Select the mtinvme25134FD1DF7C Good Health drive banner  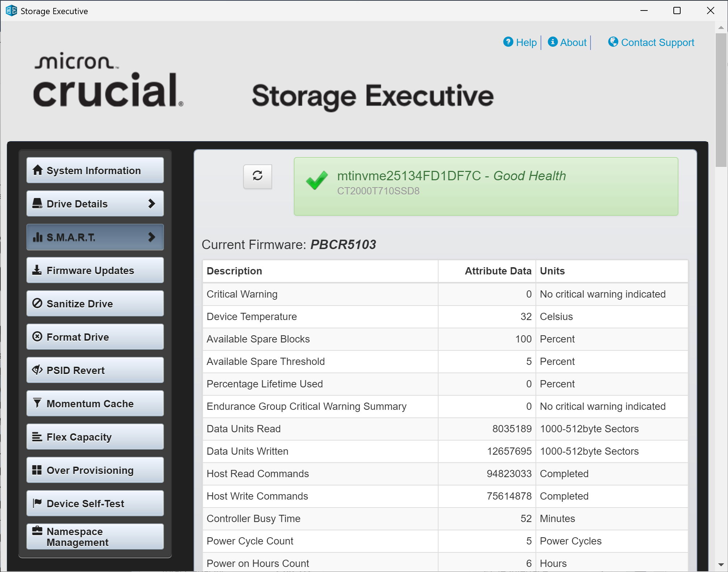[x=486, y=186]
